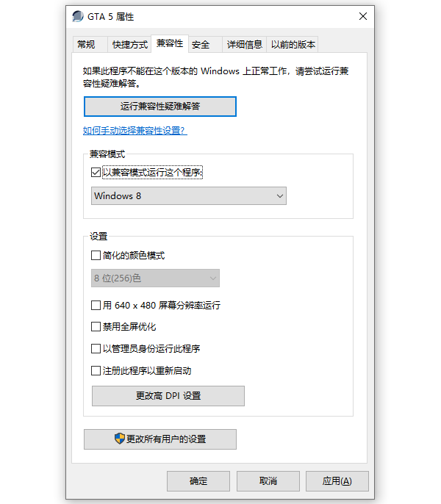The width and height of the screenshot is (441, 504).
Task: Enable 简化的颜色模式 checkbox
Action: [x=96, y=256]
